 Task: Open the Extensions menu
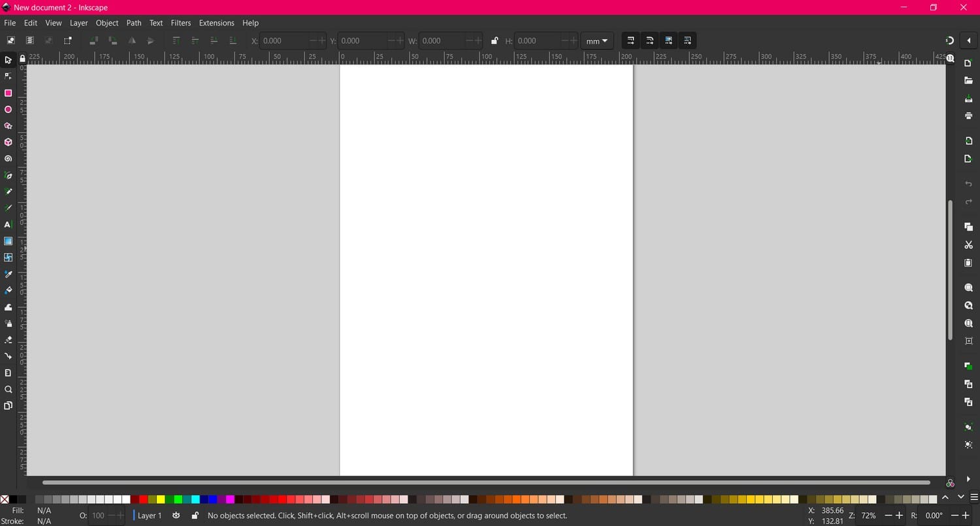[x=216, y=23]
